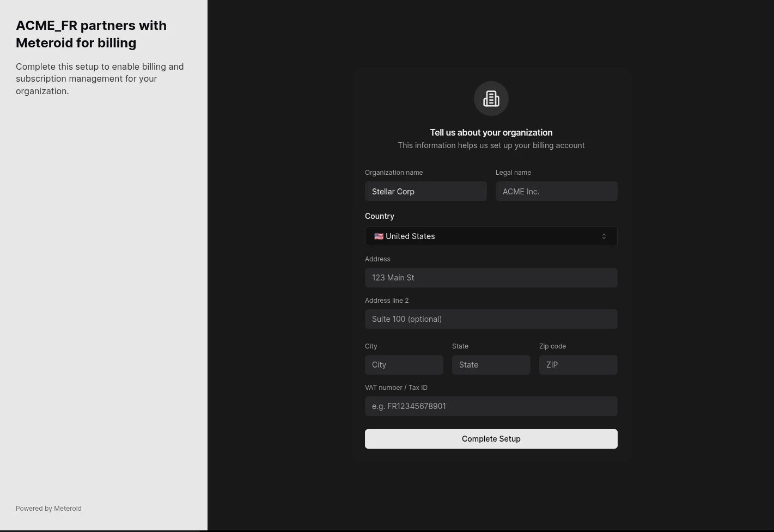
Task: Click the 'This information helps us' subtitle
Action: (x=491, y=145)
